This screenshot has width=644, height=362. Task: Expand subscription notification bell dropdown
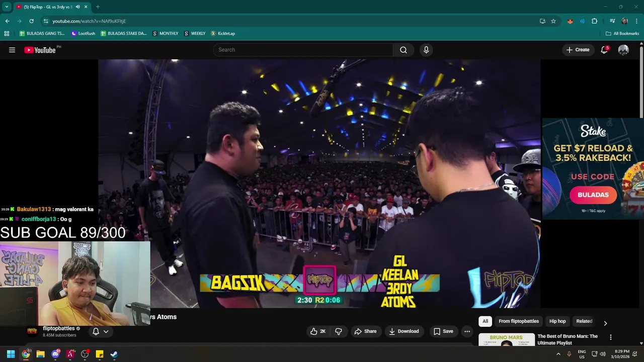101,331
